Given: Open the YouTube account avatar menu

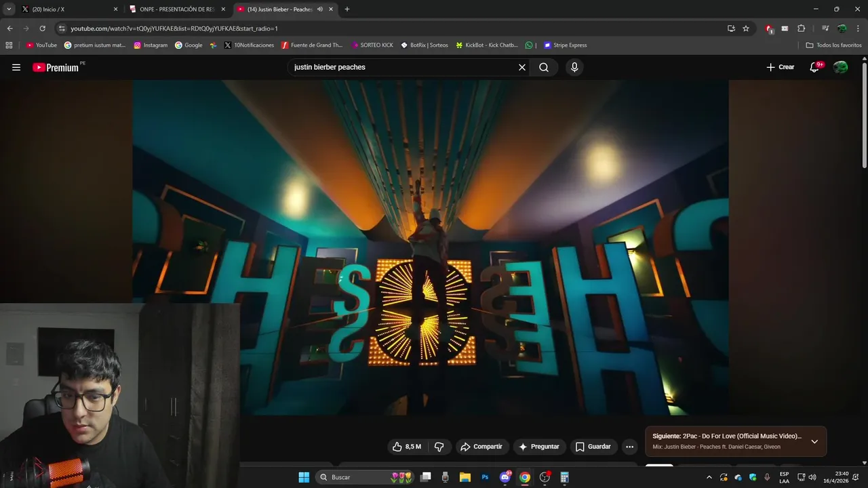Looking at the screenshot, I should (x=840, y=67).
